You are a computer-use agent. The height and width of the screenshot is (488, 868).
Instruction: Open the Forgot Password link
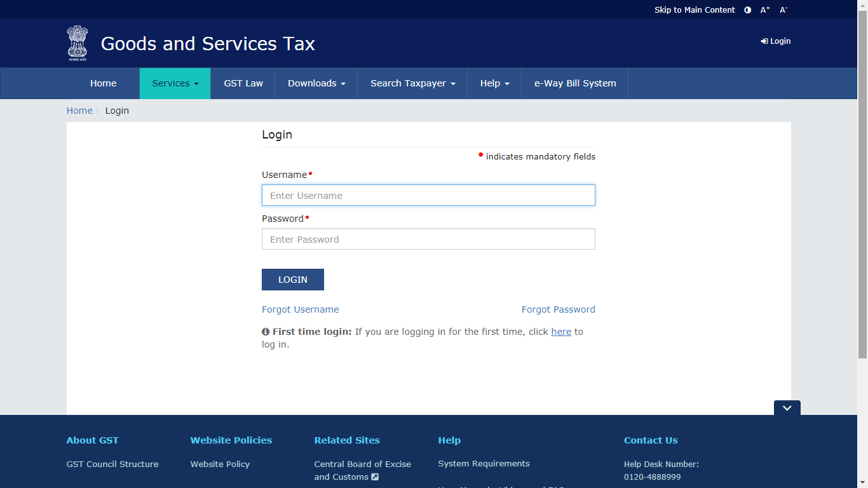[558, 309]
